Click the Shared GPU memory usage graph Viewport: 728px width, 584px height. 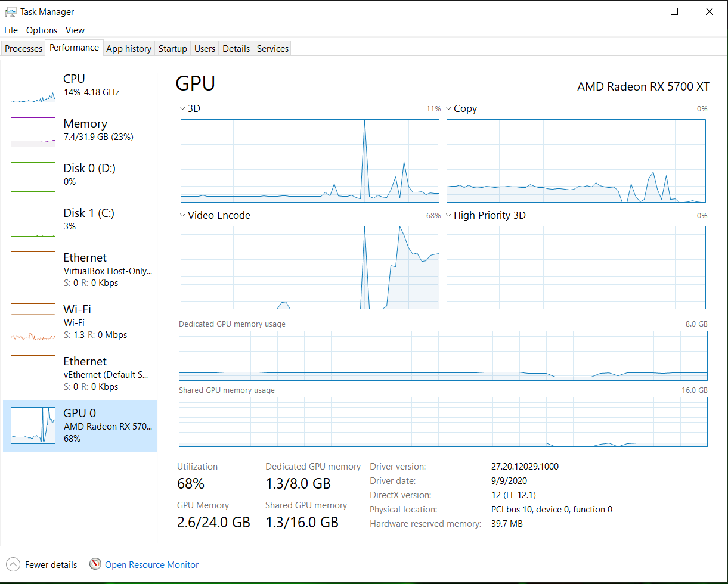443,421
